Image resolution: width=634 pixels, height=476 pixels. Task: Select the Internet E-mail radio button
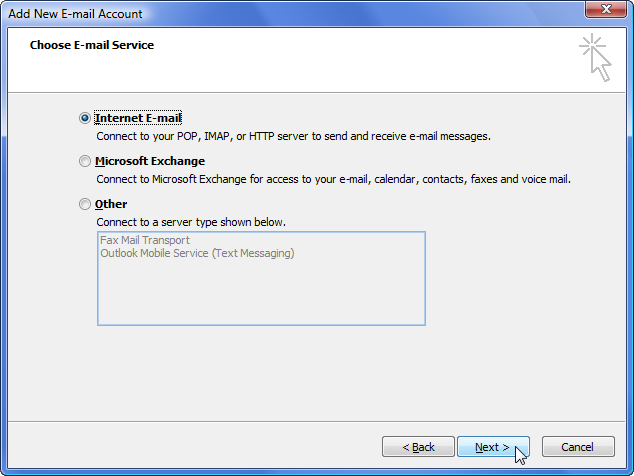point(85,118)
